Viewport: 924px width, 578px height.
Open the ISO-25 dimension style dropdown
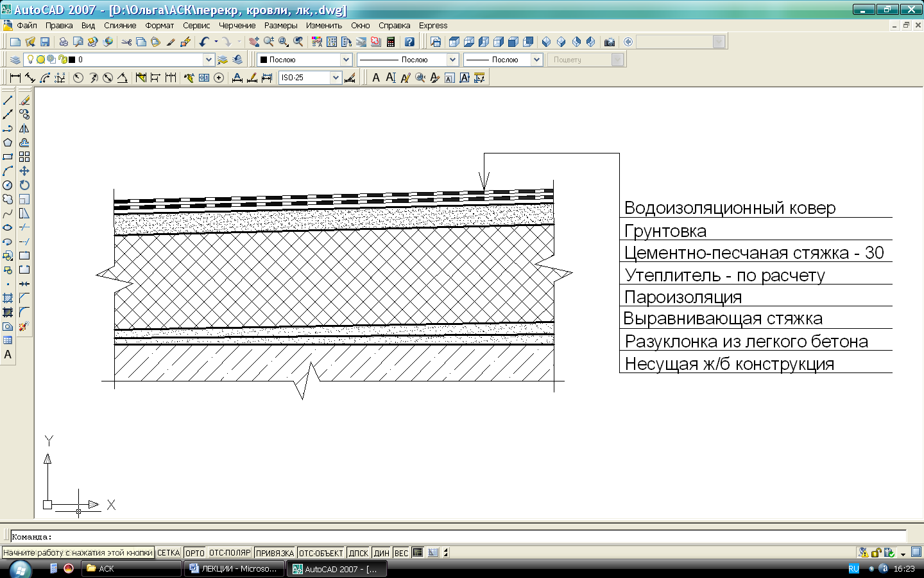point(335,78)
